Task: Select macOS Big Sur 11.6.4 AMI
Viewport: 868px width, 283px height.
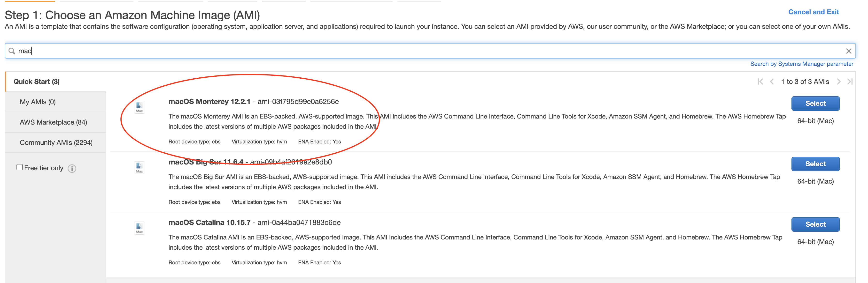Action: coord(815,164)
